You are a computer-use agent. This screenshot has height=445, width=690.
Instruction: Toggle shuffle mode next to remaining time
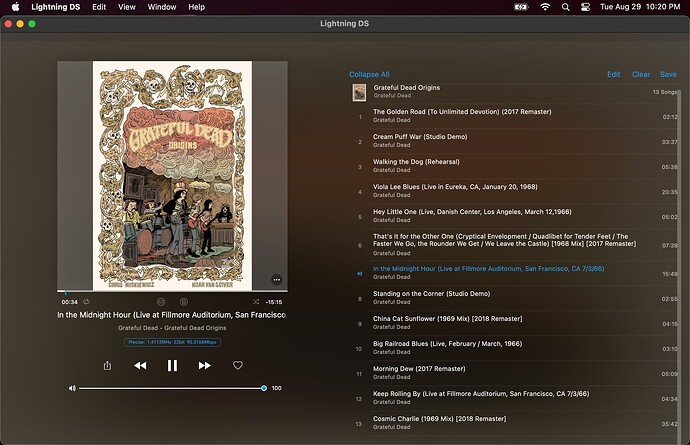tap(256, 302)
